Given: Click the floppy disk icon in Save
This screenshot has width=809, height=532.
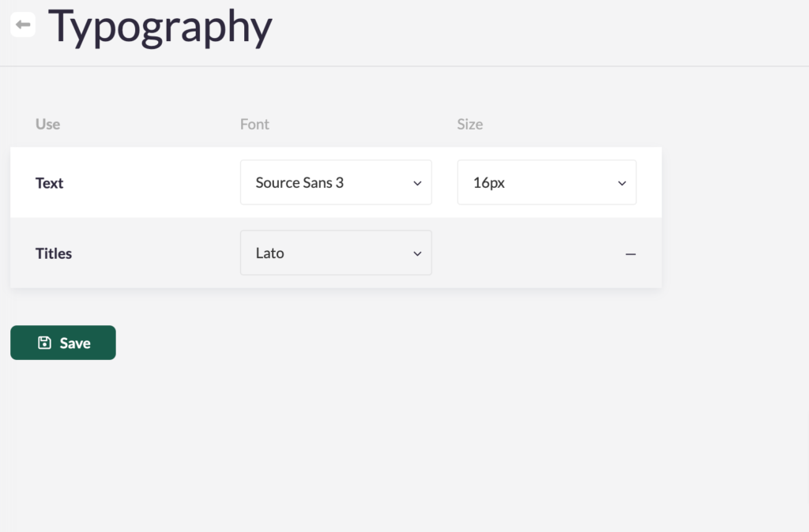Looking at the screenshot, I should (44, 343).
